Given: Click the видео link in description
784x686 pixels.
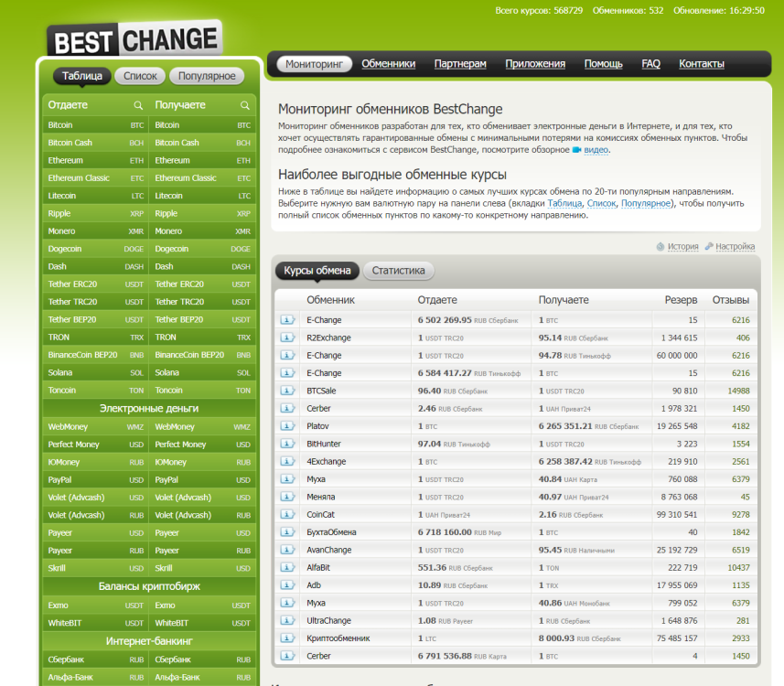Looking at the screenshot, I should [596, 150].
